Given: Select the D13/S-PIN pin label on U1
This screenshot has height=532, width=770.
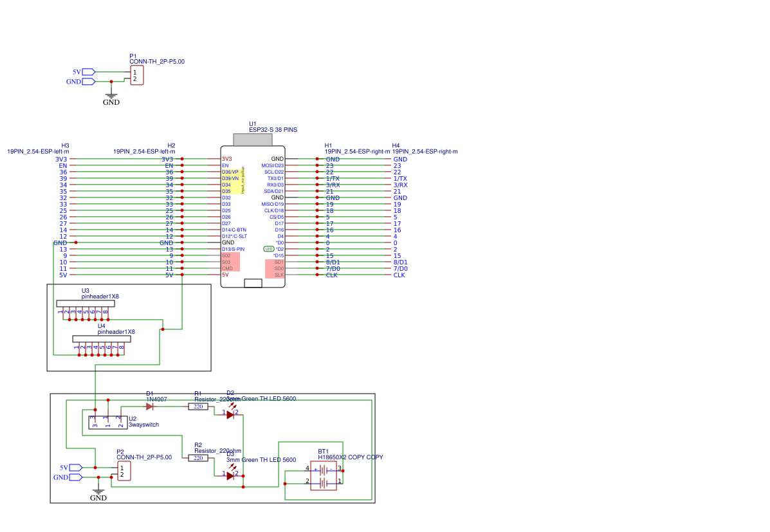Looking at the screenshot, I should 233,249.
